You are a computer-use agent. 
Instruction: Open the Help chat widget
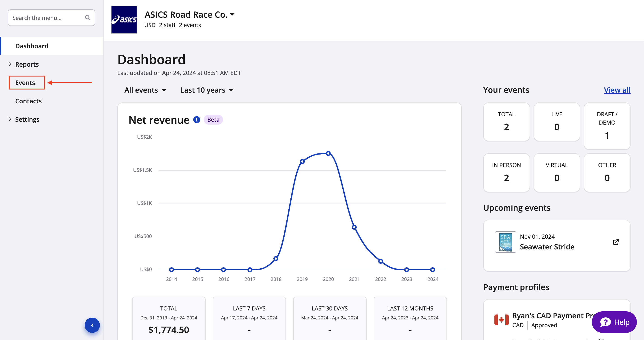[614, 322]
